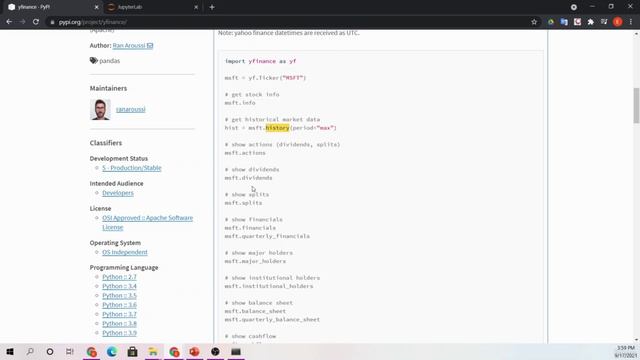Open Python :: 3.7 classifier link
Screen dimensions: 640x360
[x=119, y=314]
